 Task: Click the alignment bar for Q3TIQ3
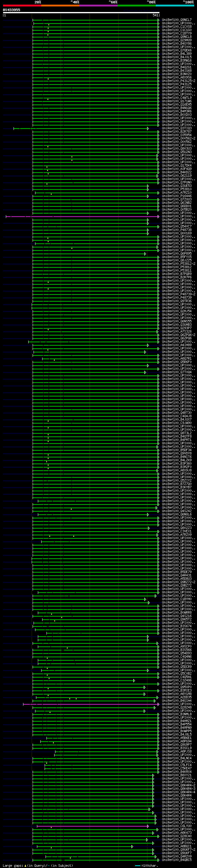(81, 128)
